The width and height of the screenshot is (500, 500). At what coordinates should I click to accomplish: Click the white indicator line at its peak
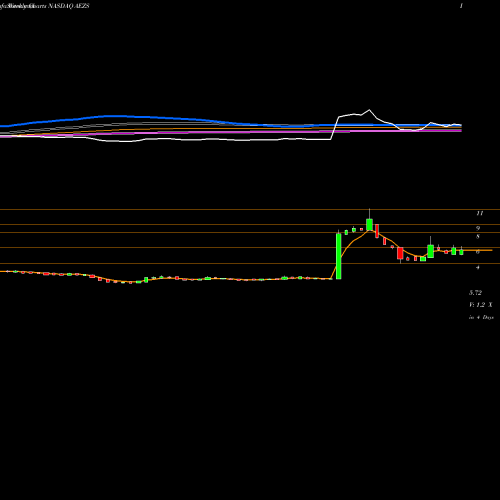pos(369,110)
